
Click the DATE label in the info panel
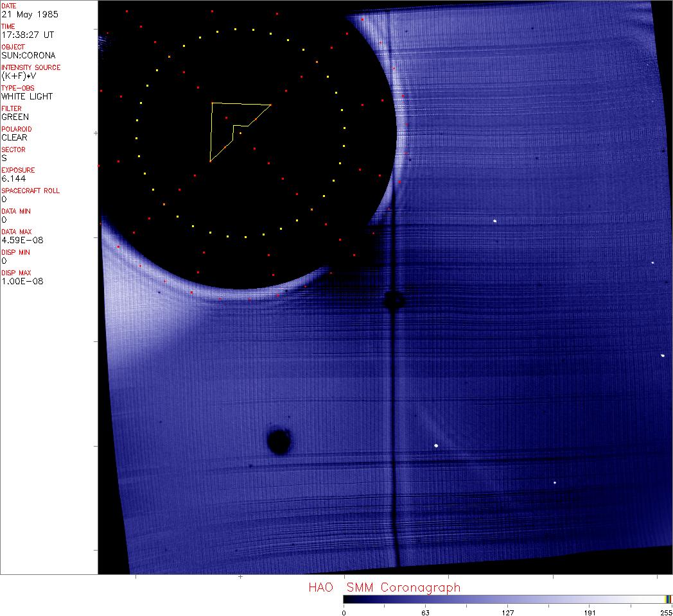coord(9,6)
